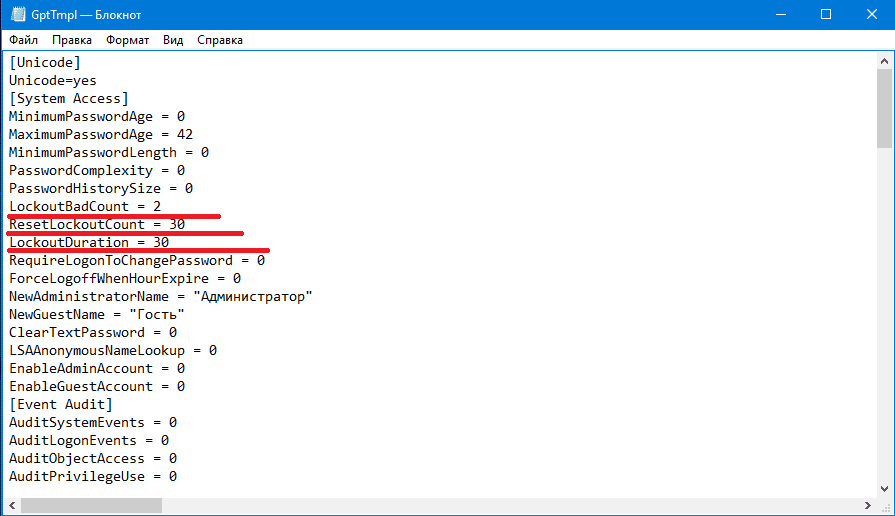Click the NewGuestName = "Гость" line

97,314
